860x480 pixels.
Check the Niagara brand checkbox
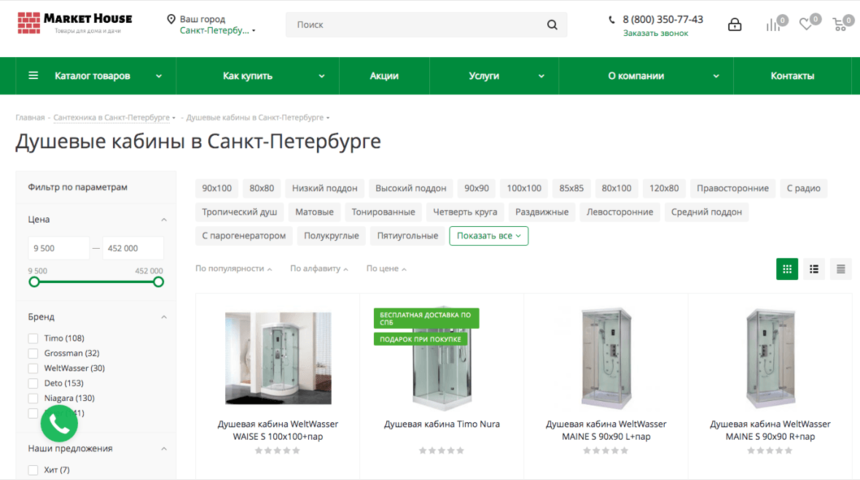[x=33, y=398]
